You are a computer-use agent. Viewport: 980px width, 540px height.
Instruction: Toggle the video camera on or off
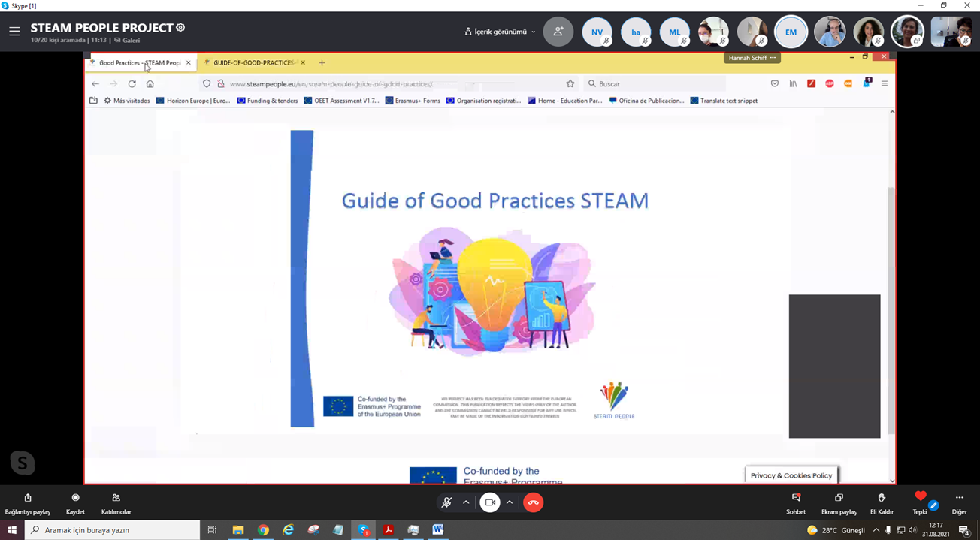489,502
